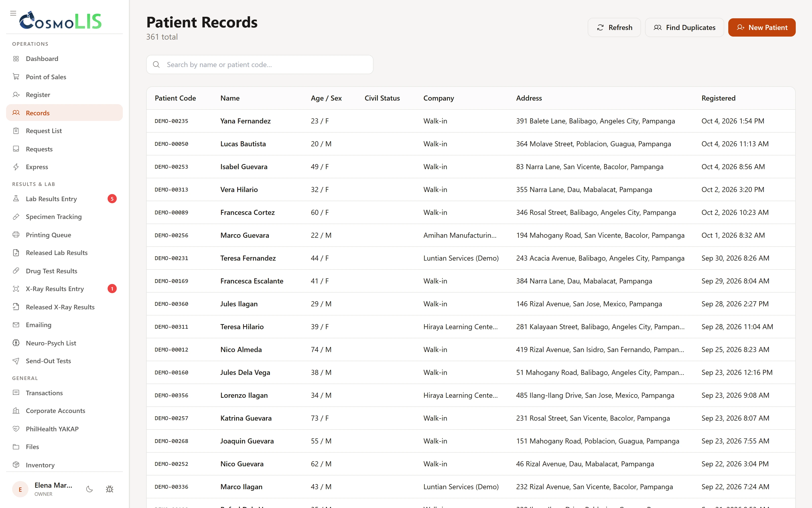The image size is (812, 508).
Task: Navigate to Corporate Accounts
Action: (64, 410)
